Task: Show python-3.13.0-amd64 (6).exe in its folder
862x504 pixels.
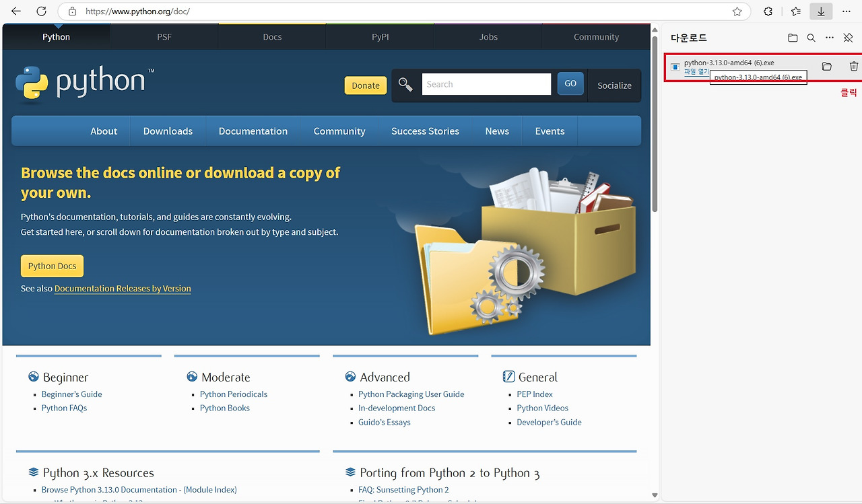Action: (x=827, y=67)
